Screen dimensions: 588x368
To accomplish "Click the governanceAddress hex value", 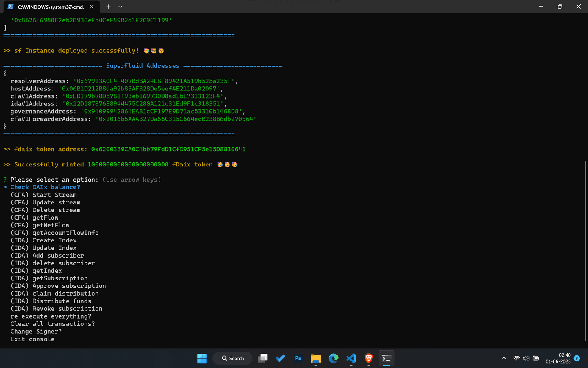I will [161, 111].
